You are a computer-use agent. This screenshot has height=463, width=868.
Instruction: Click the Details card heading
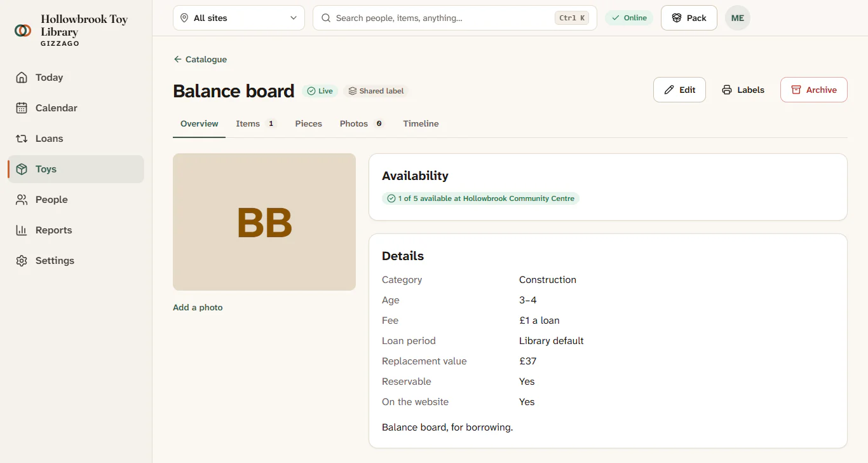coord(403,256)
